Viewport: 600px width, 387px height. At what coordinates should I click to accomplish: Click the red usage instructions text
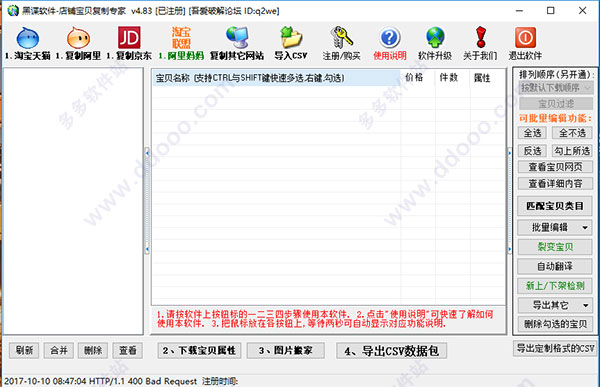[325, 319]
